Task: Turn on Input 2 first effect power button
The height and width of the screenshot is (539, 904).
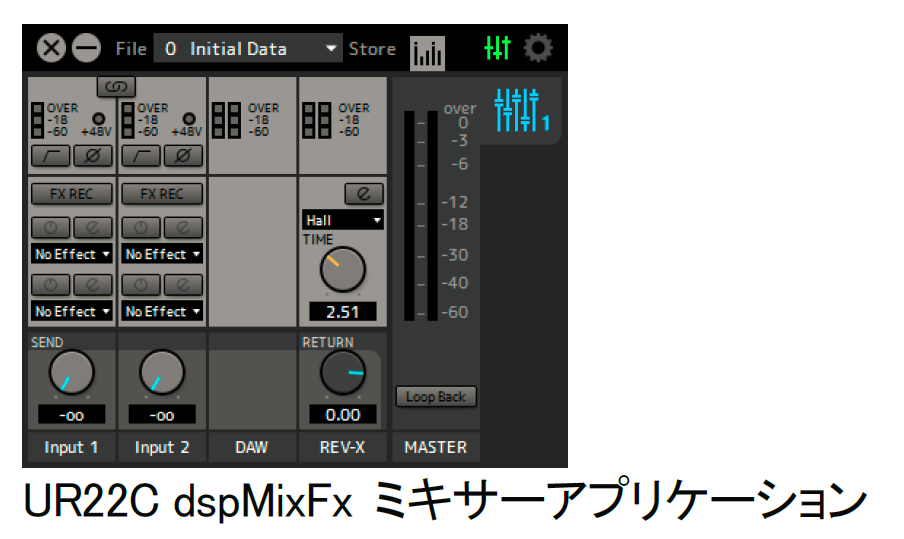Action: (x=141, y=227)
